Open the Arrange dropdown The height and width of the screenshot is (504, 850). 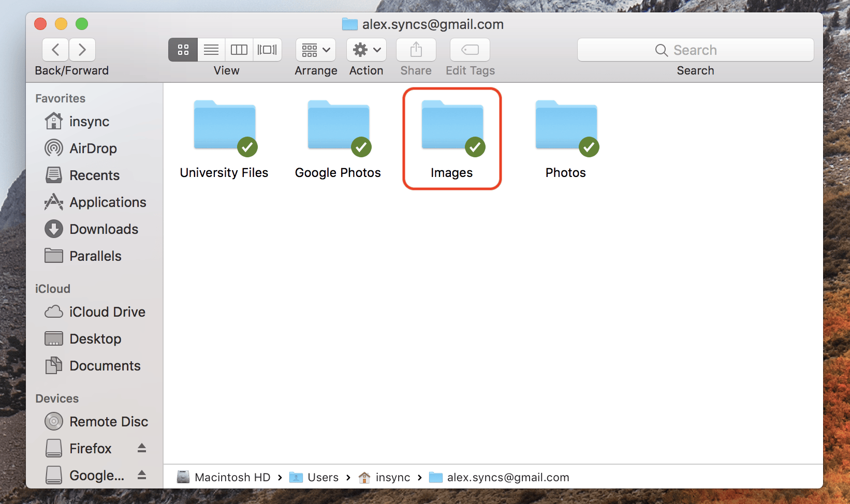(316, 50)
